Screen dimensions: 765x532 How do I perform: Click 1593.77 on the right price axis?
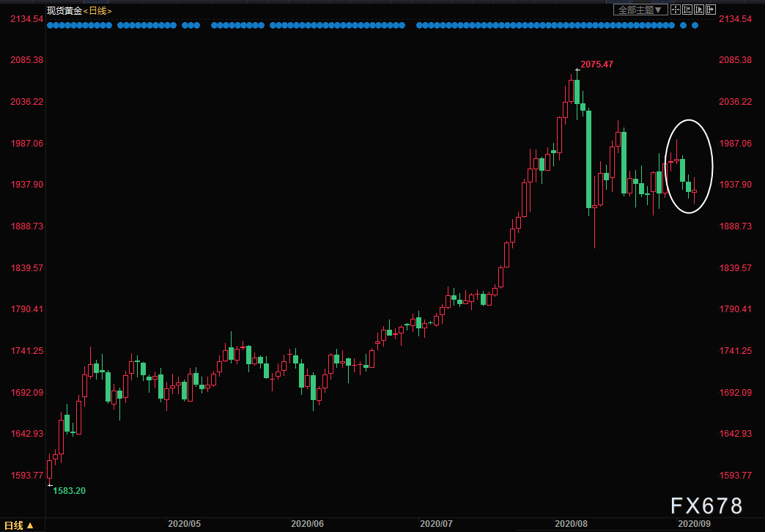[735, 476]
